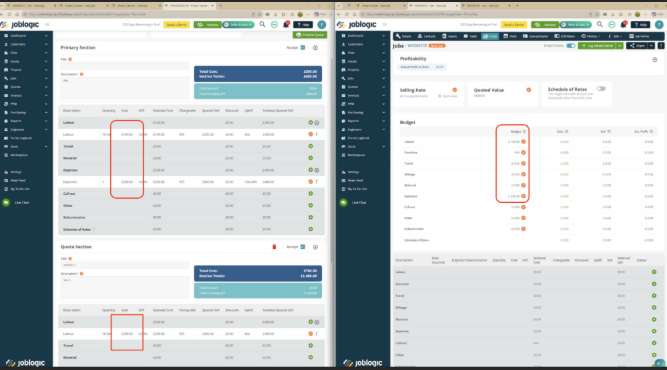The height and width of the screenshot is (370, 667).
Task: Delete the Quote Section using red trash icon
Action: click(274, 247)
